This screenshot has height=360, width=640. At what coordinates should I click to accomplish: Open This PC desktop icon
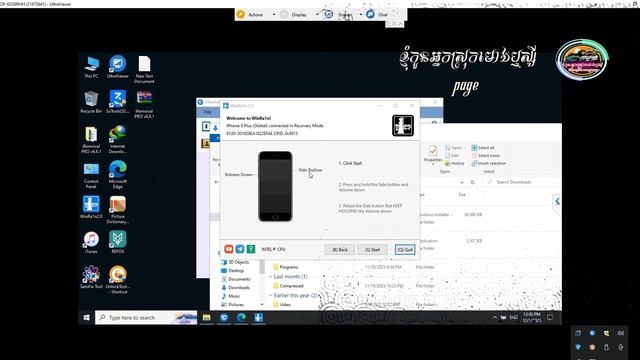[91, 67]
